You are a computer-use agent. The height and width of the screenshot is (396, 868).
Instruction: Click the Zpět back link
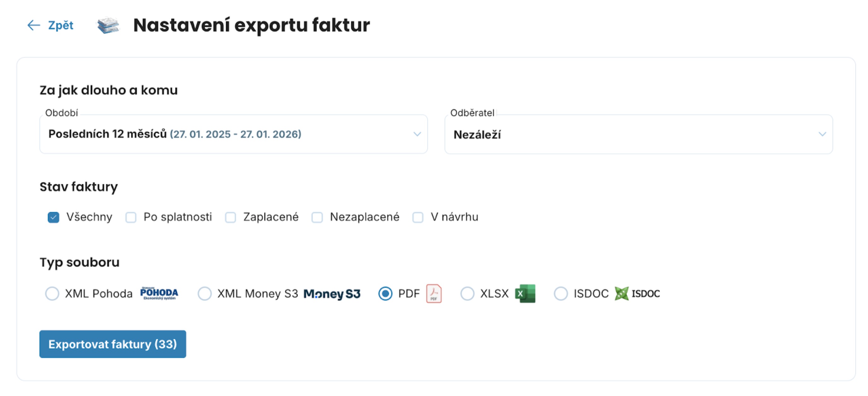coord(61,25)
